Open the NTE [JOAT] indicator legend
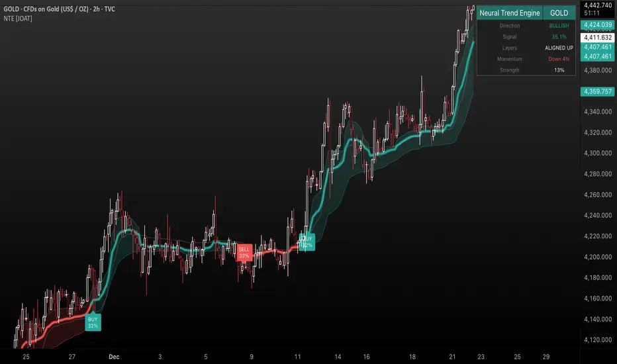 [18, 19]
